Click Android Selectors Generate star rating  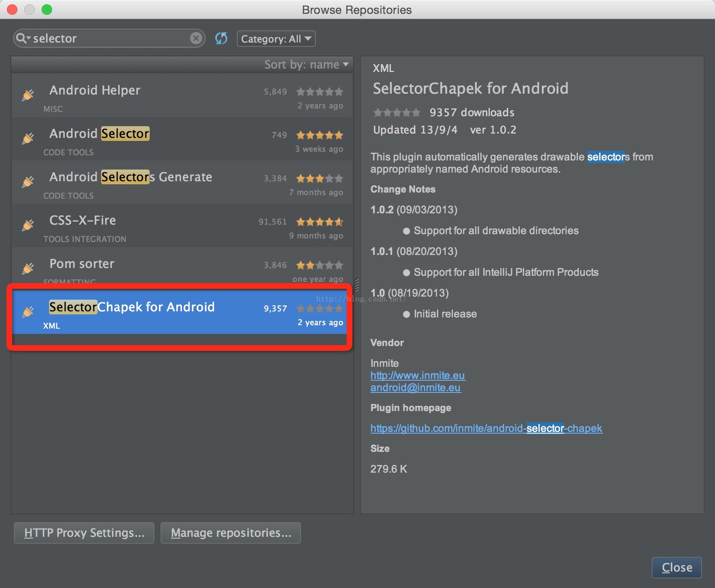tap(320, 178)
